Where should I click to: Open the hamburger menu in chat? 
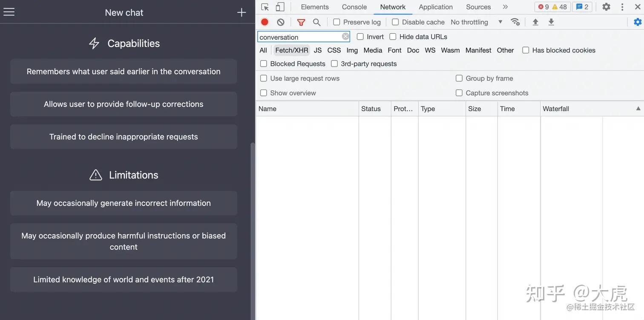[9, 12]
